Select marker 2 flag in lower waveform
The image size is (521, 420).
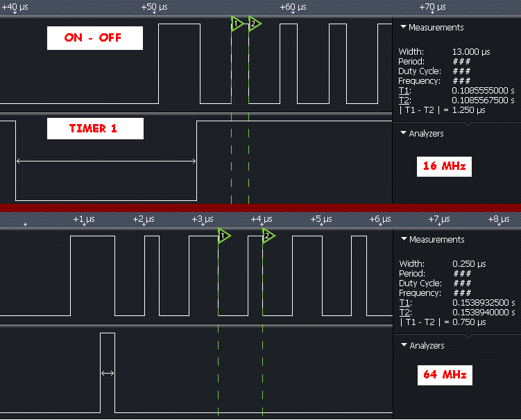[x=268, y=236]
